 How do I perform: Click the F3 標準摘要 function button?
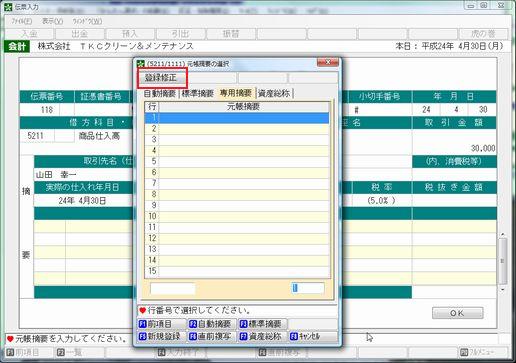click(x=263, y=324)
